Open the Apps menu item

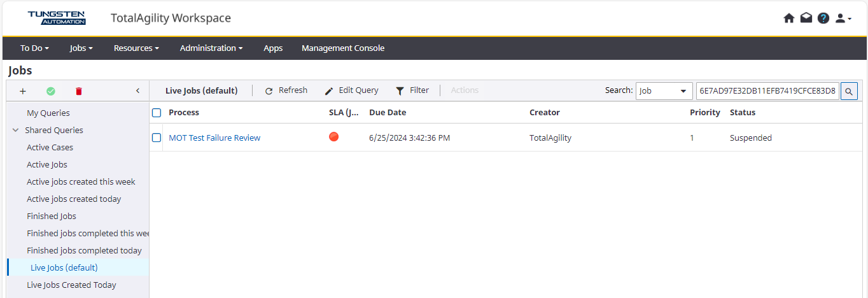(x=273, y=48)
